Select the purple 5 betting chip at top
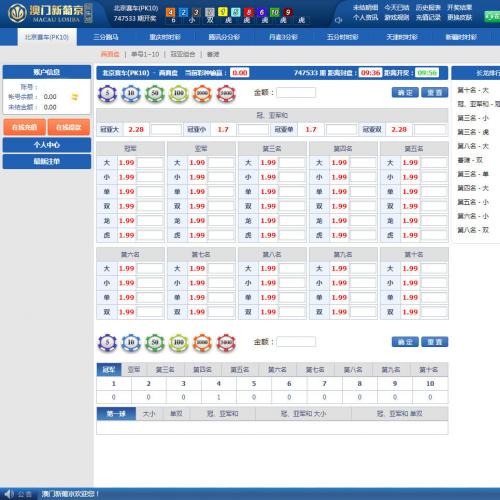 click(107, 94)
